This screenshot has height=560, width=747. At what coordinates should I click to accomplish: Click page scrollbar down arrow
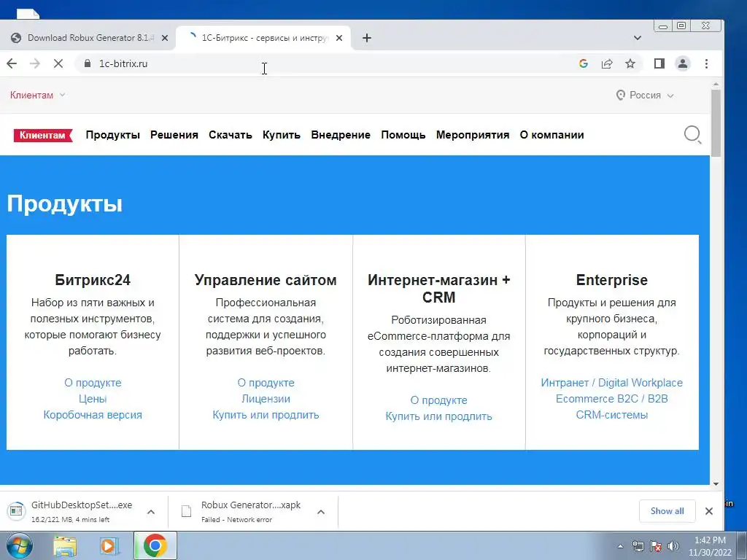(716, 484)
